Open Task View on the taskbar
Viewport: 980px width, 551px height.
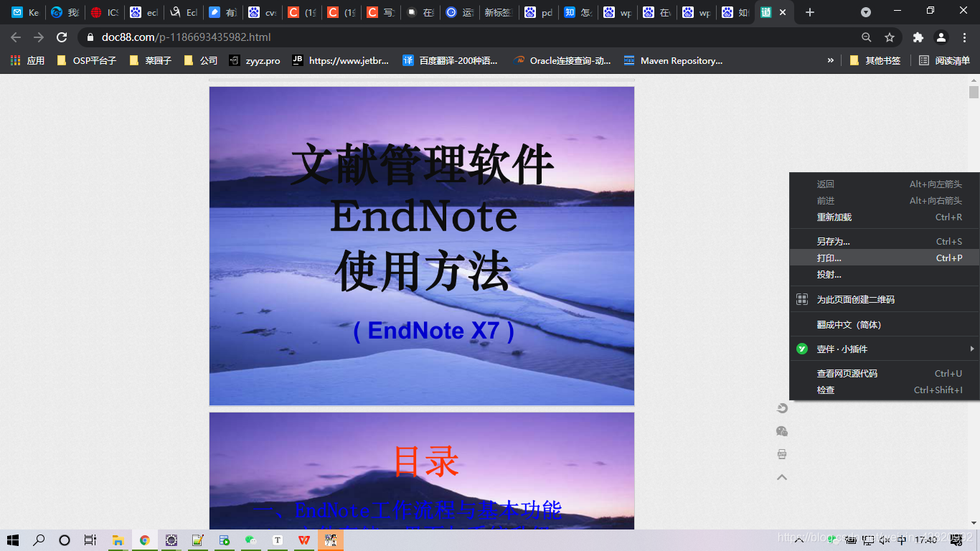90,540
